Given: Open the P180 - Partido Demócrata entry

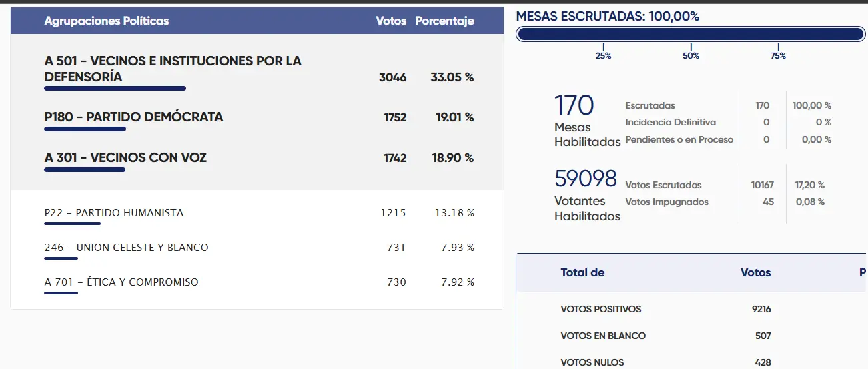Looking at the screenshot, I should [133, 117].
